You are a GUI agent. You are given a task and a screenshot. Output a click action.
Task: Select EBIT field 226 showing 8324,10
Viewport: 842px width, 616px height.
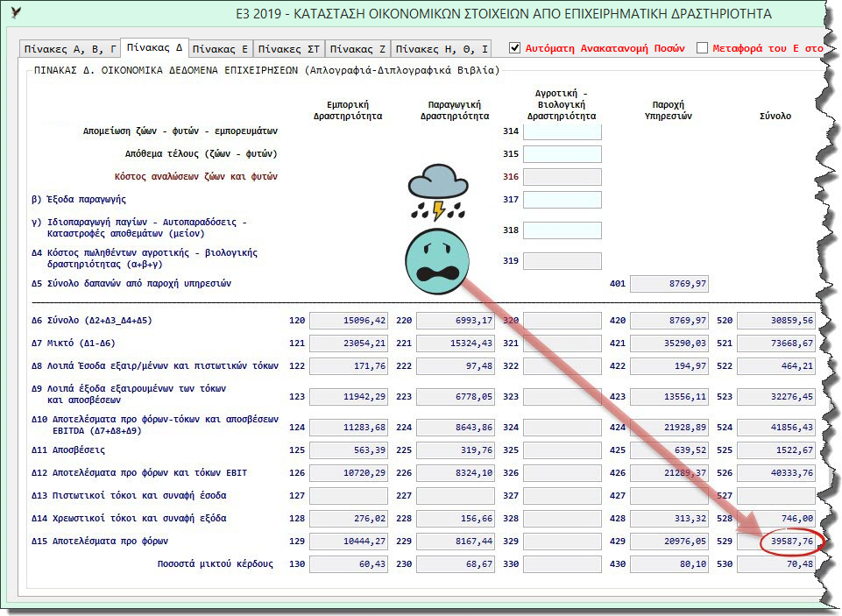pos(456,473)
